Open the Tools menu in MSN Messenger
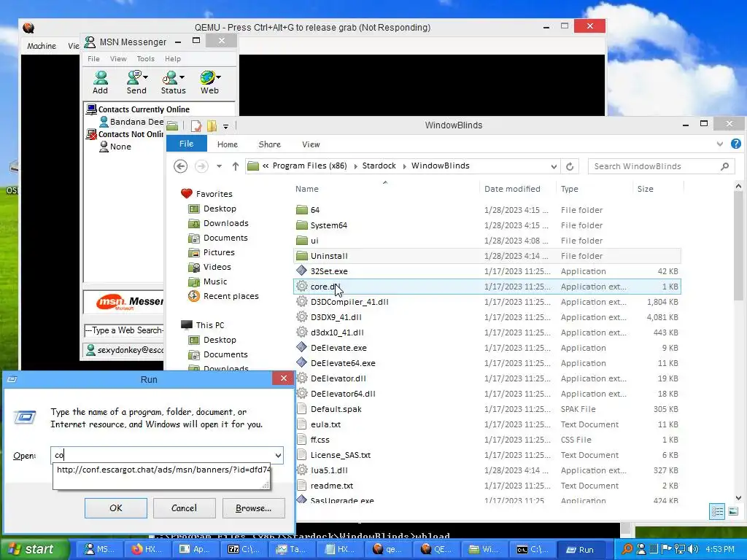This screenshot has height=560, width=747. pos(146,59)
